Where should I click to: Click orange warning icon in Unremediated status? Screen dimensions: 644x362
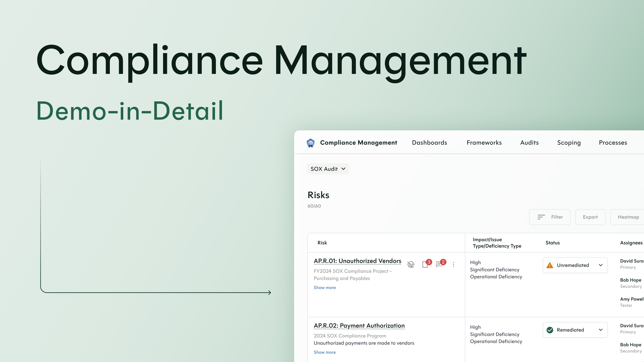click(x=550, y=265)
